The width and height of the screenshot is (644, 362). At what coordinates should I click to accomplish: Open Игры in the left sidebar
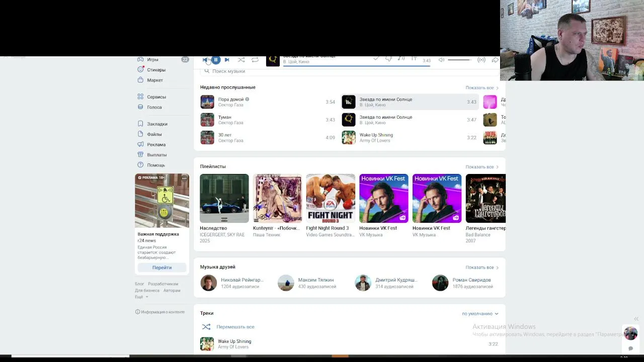tap(153, 60)
